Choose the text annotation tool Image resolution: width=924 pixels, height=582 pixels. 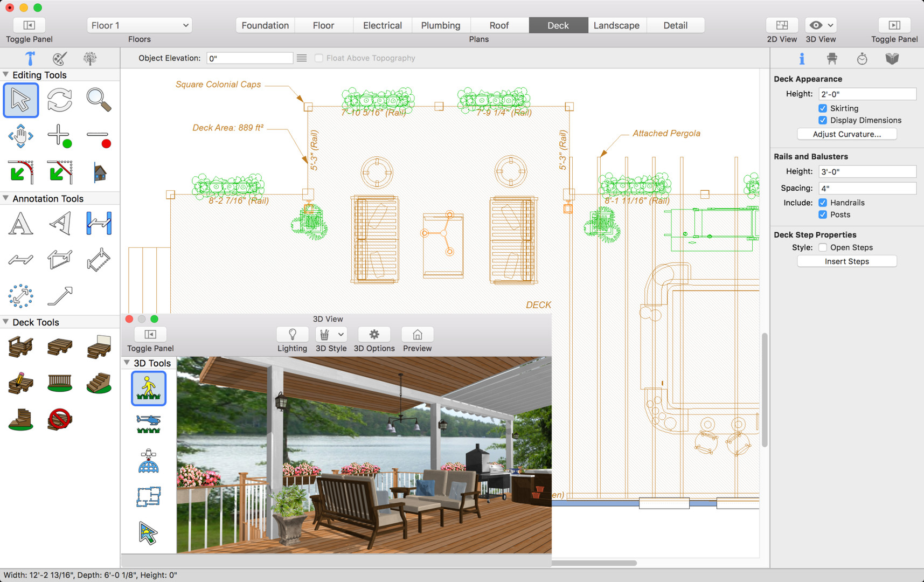tap(21, 224)
